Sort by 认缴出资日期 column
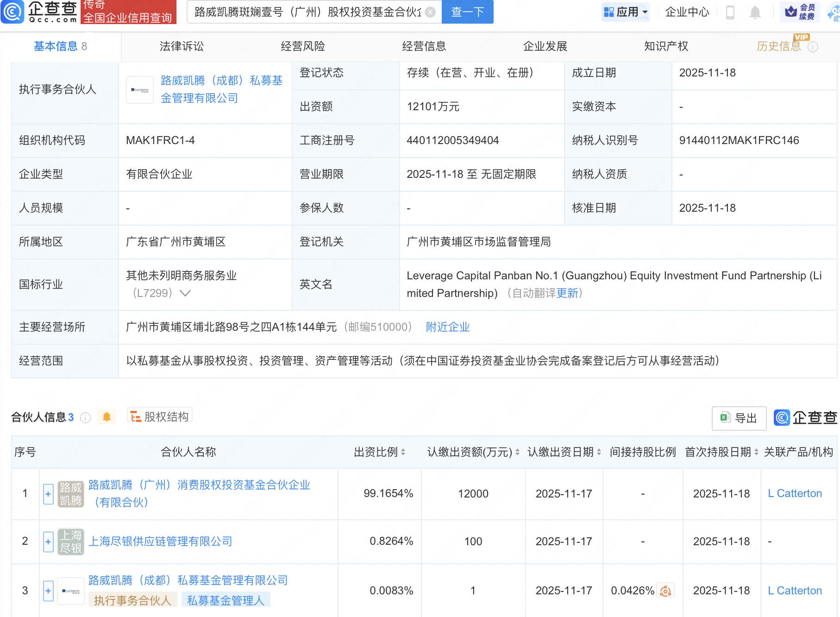840x617 pixels. click(599, 452)
